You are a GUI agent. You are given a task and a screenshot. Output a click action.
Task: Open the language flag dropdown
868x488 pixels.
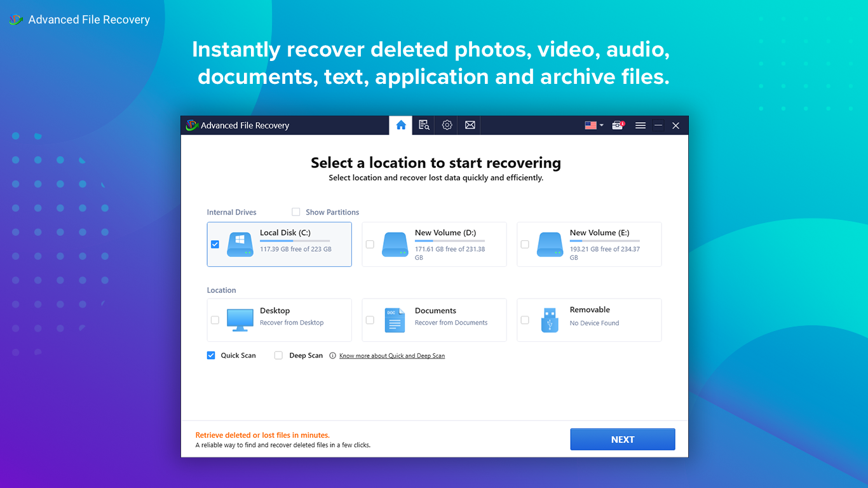(x=592, y=125)
